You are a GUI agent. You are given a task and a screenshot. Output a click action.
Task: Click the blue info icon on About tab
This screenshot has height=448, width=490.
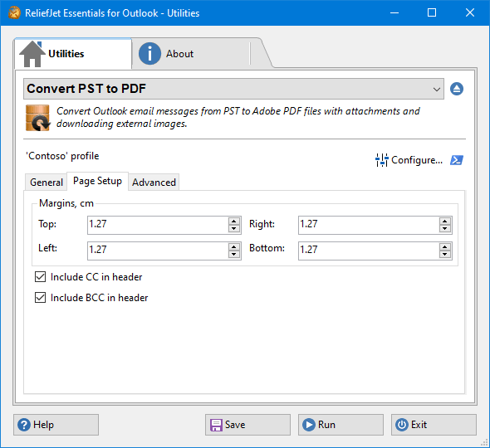tap(149, 54)
